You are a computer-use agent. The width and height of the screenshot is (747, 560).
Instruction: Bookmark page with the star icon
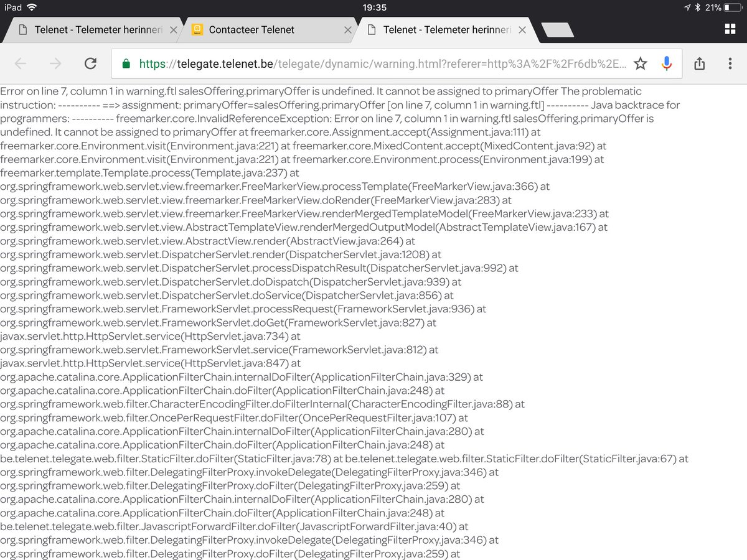[x=641, y=63]
